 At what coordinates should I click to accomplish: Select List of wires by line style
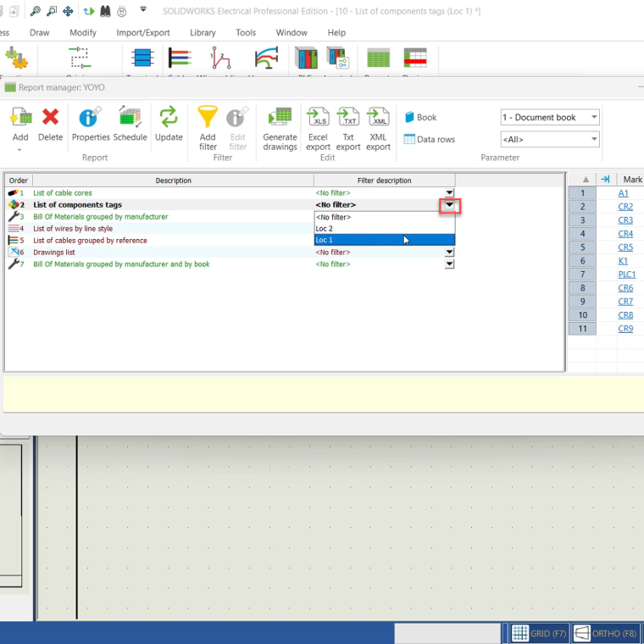(x=73, y=228)
